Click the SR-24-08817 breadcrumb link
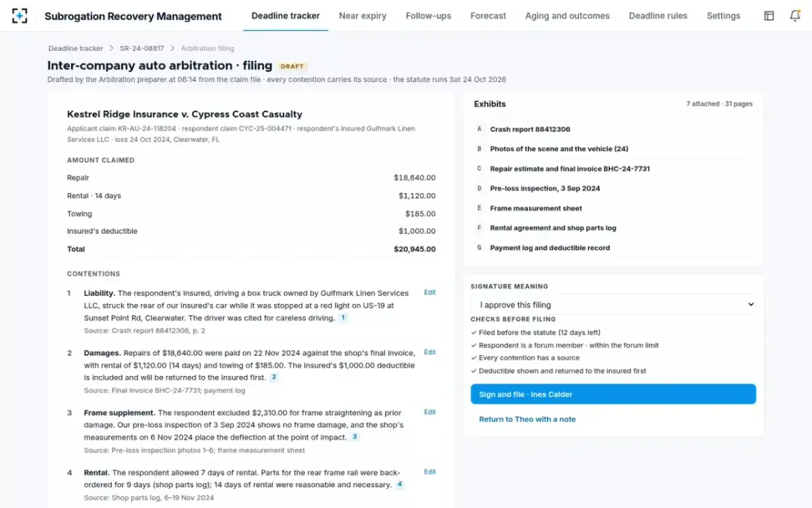The height and width of the screenshot is (508, 812). point(141,49)
